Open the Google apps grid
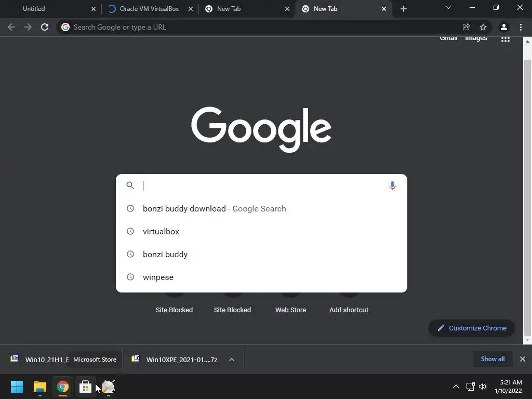532x399 pixels. click(505, 39)
